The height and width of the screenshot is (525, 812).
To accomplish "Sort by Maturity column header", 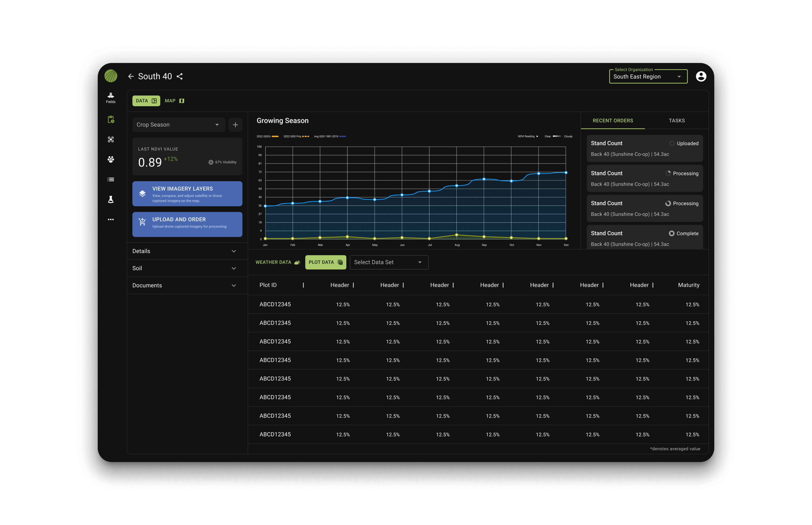I will click(688, 285).
